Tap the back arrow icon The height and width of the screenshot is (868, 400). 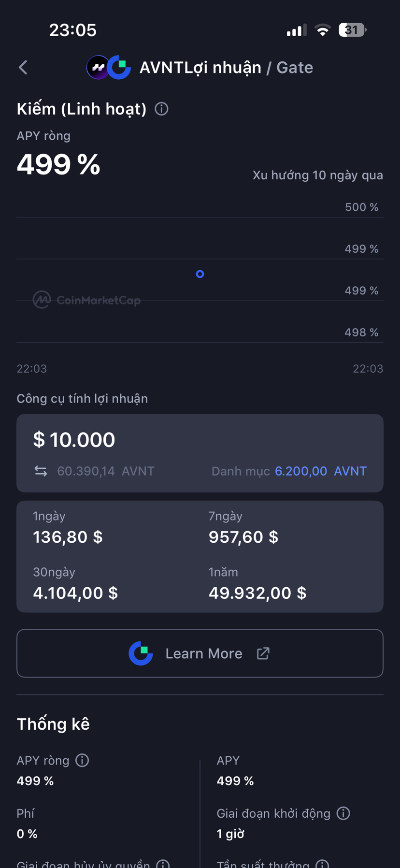coord(23,68)
